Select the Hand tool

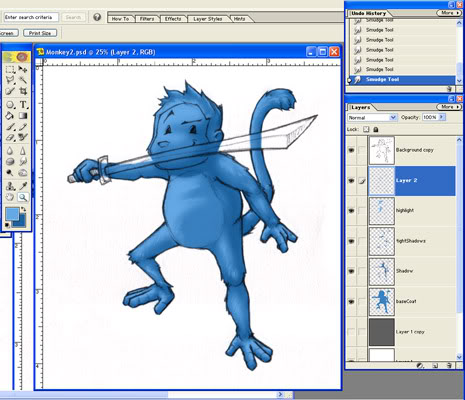[x=10, y=197]
